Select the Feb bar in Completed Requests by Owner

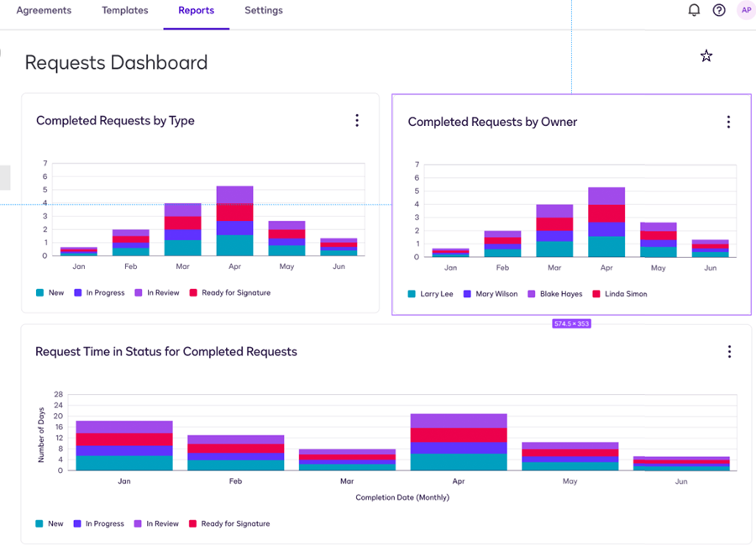[502, 244]
